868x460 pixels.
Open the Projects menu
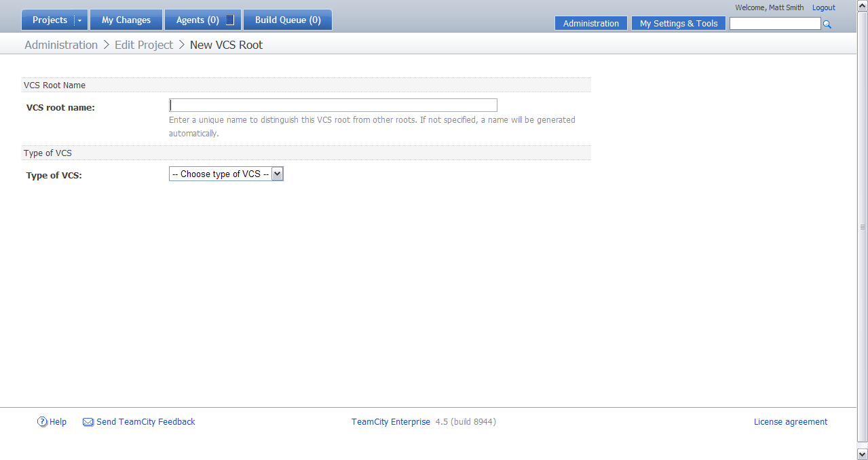[49, 20]
